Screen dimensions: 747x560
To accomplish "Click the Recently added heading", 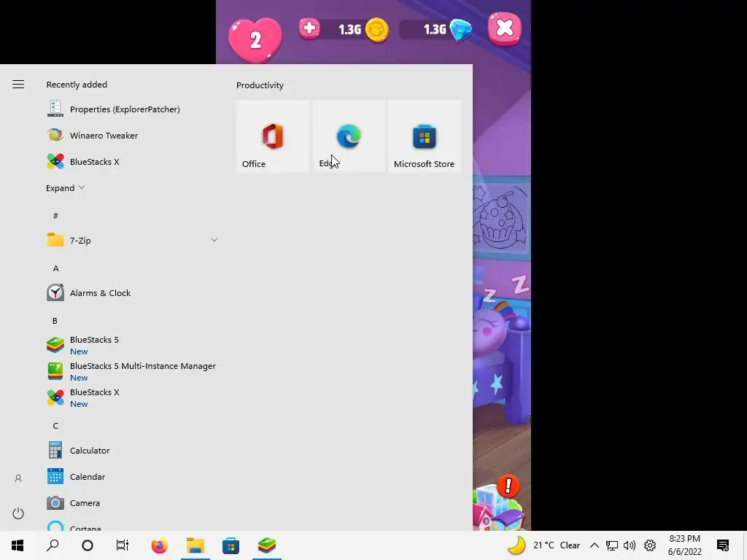I will [77, 85].
